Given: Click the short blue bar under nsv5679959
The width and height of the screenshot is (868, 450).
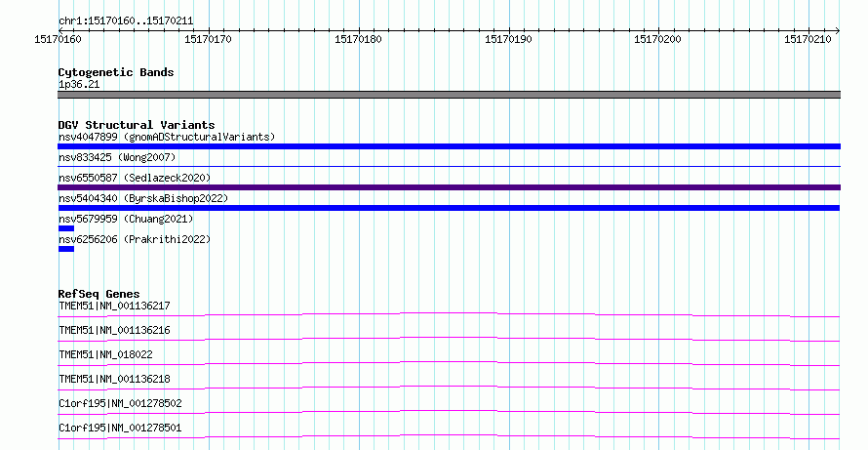Looking at the screenshot, I should pos(66,228).
